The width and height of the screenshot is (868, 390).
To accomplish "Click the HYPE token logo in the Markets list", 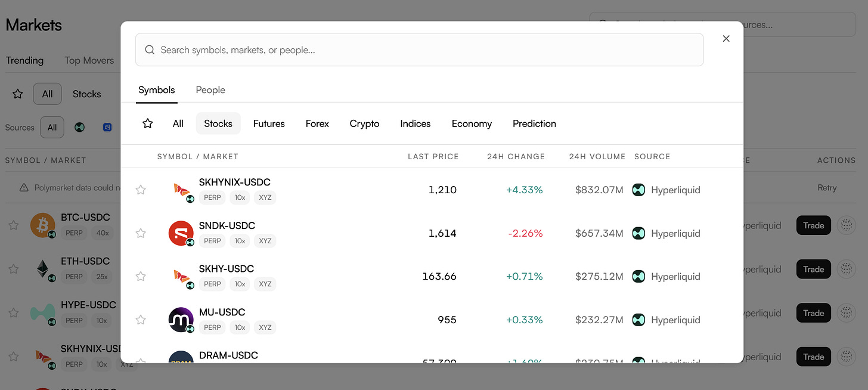I will coord(42,313).
